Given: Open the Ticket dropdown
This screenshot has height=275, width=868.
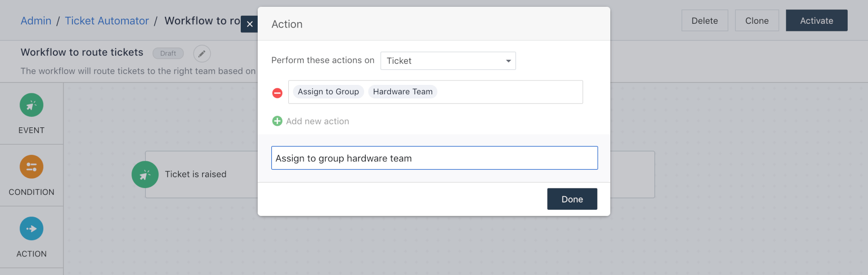Looking at the screenshot, I should 448,61.
